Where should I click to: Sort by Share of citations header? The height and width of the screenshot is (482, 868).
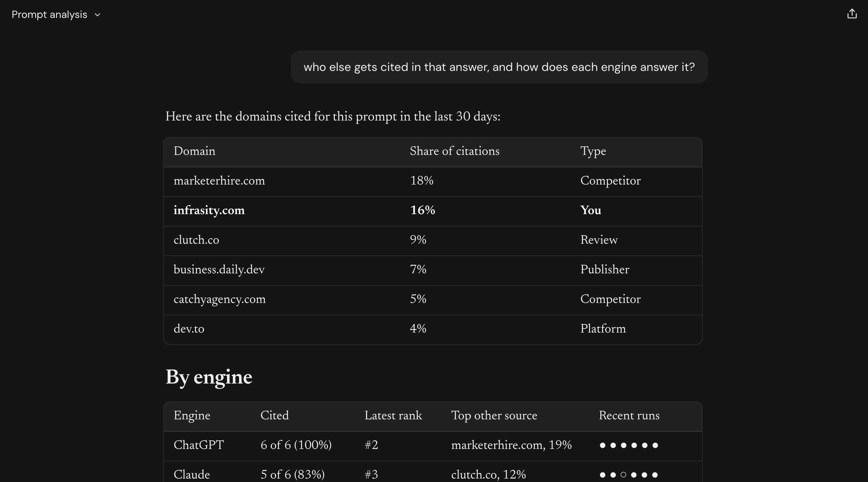pos(454,151)
